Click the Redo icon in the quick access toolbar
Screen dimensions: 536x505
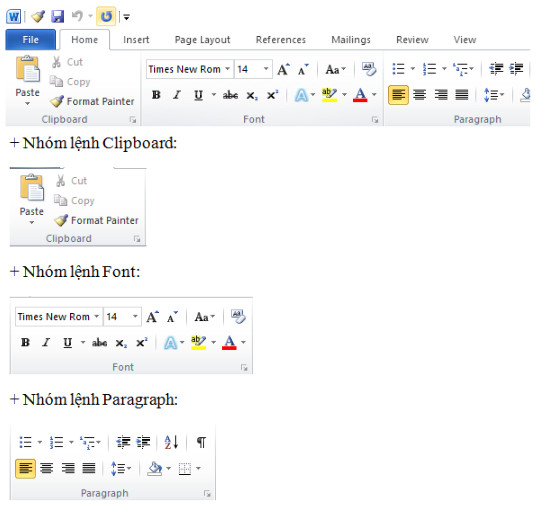coord(106,16)
